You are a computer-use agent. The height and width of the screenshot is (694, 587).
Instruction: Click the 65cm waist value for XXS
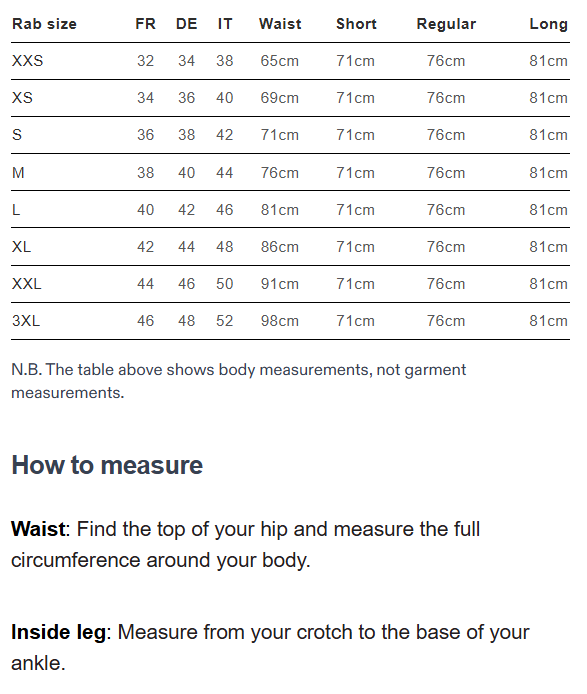pyautogui.click(x=279, y=61)
